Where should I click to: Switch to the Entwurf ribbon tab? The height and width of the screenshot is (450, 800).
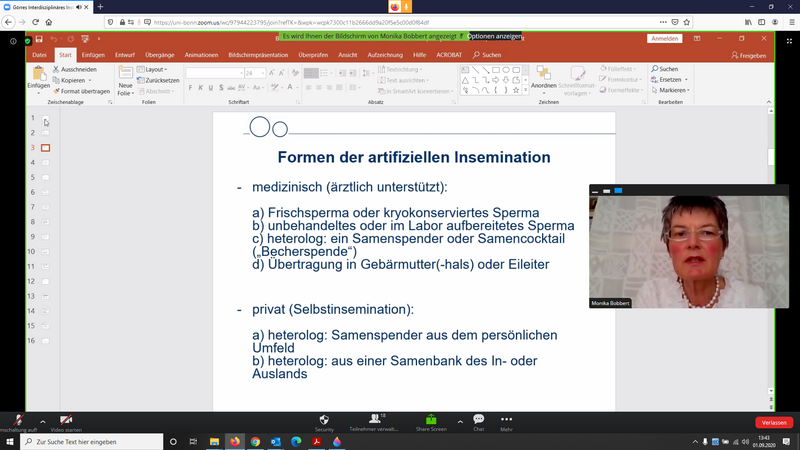125,54
